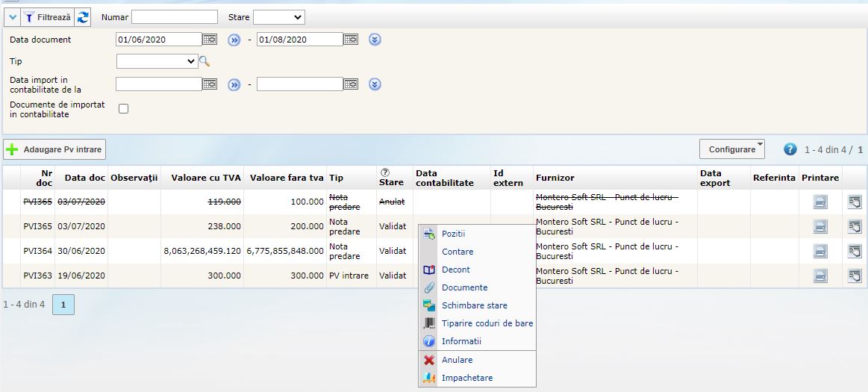Open the Stare dropdown filter
Image resolution: width=868 pixels, height=392 pixels.
pyautogui.click(x=278, y=17)
